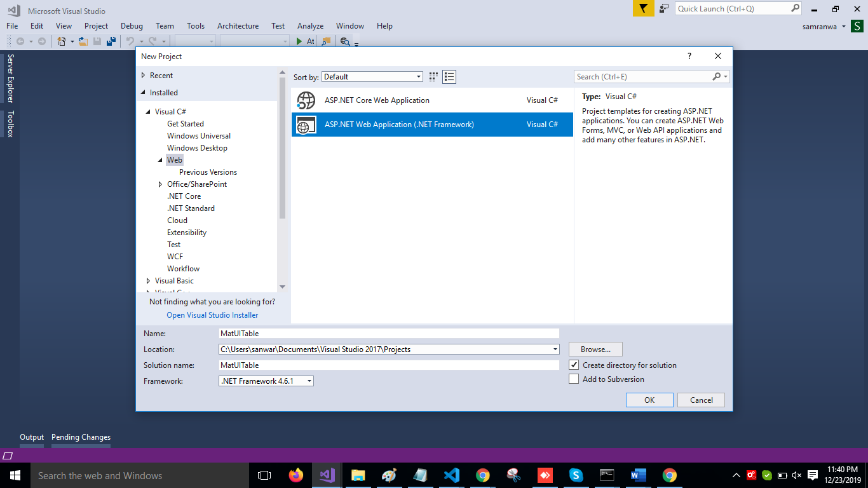
Task: Enable Add to Subversion checkbox
Action: (x=574, y=379)
